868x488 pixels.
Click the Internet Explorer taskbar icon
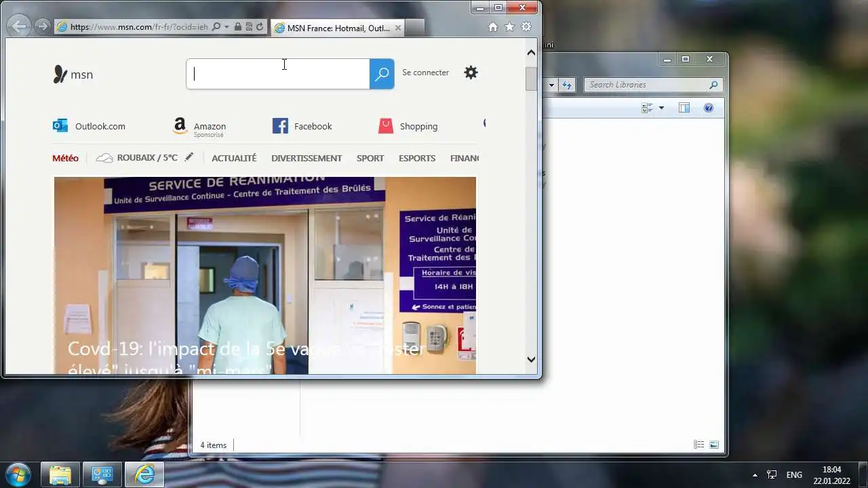coord(144,474)
